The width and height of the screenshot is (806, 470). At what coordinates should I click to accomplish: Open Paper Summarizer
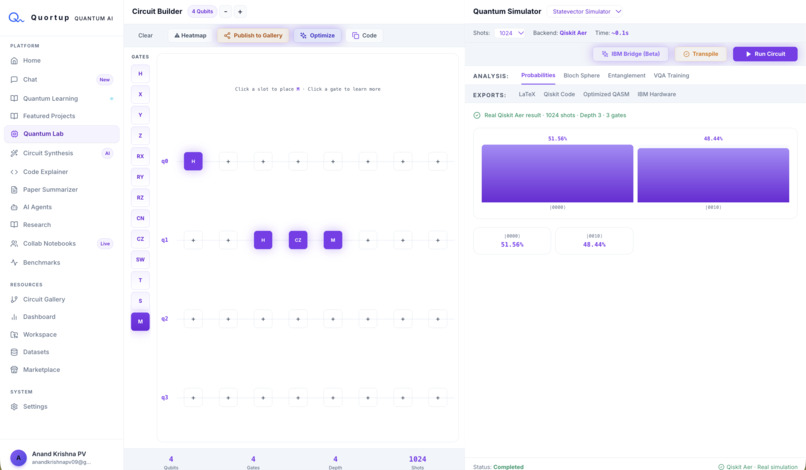62,190
